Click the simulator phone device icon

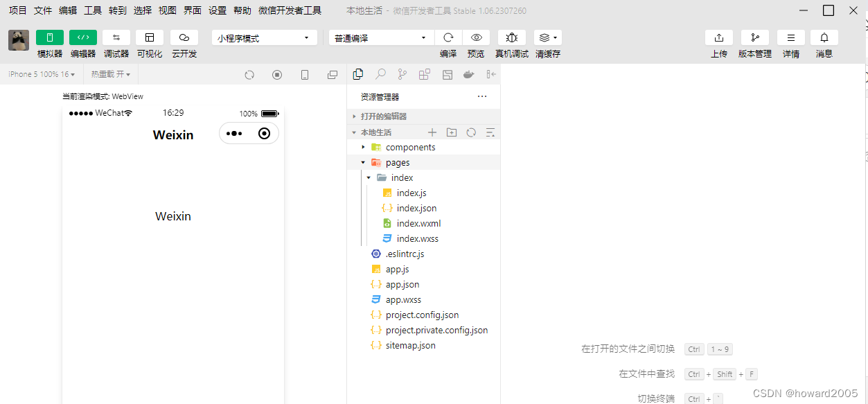coord(305,75)
